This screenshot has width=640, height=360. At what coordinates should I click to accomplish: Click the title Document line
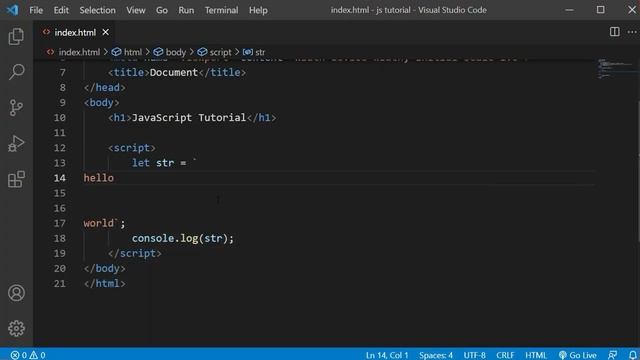177,72
